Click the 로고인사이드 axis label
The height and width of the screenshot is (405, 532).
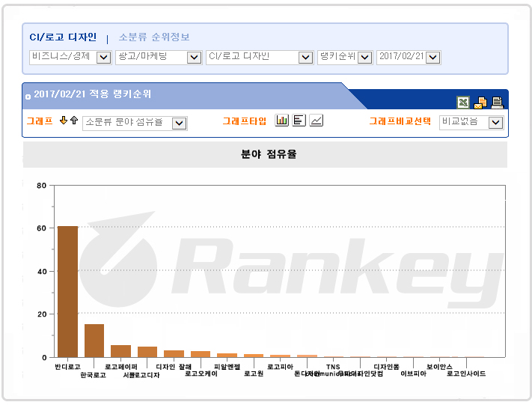pyautogui.click(x=466, y=374)
